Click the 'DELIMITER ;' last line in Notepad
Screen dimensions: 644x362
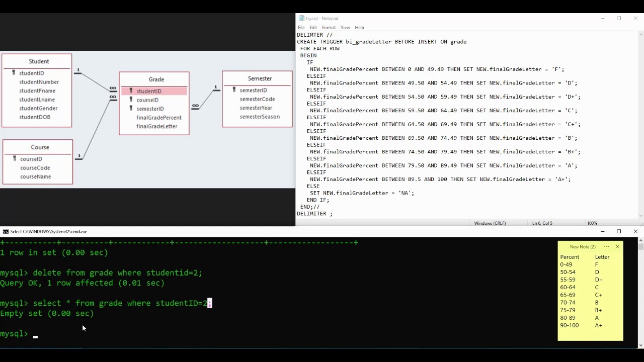click(314, 214)
